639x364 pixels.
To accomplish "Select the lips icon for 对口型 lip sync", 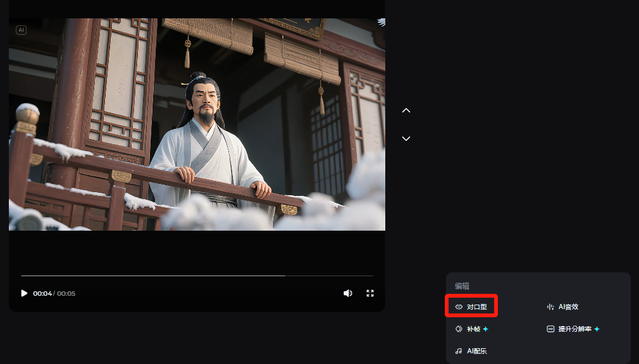I will 459,306.
